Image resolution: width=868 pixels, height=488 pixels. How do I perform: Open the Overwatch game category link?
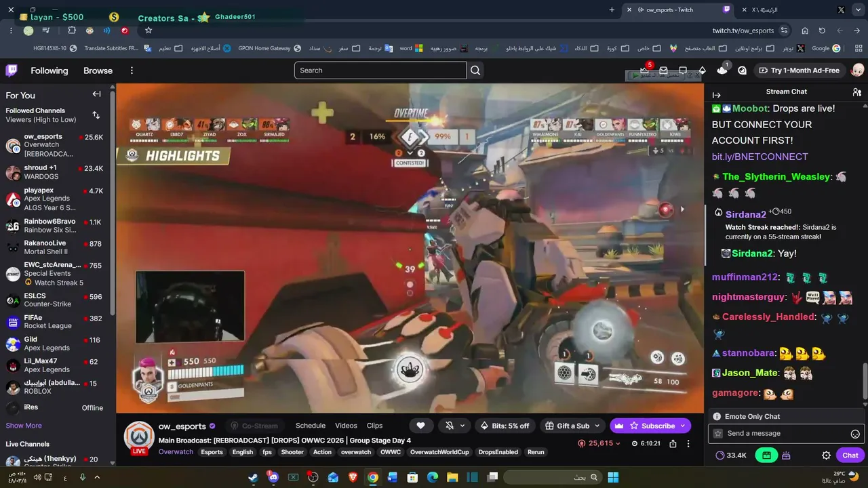point(176,452)
